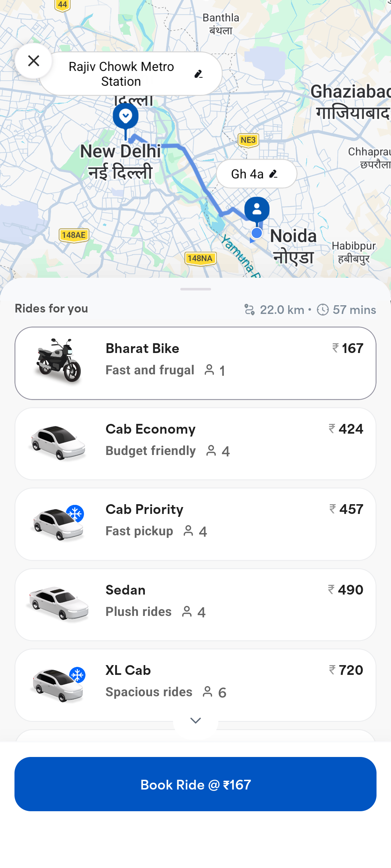Choose the Sedan ride option
This screenshot has height=868, width=391.
[195, 604]
